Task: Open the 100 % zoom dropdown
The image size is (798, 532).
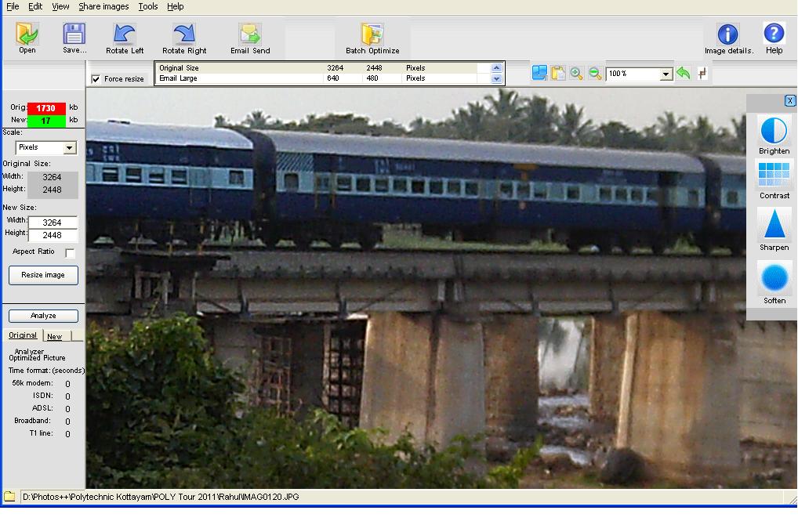Action: click(666, 74)
